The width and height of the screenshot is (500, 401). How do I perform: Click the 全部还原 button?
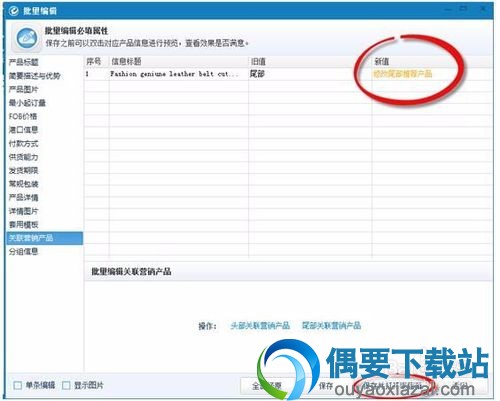(x=267, y=386)
